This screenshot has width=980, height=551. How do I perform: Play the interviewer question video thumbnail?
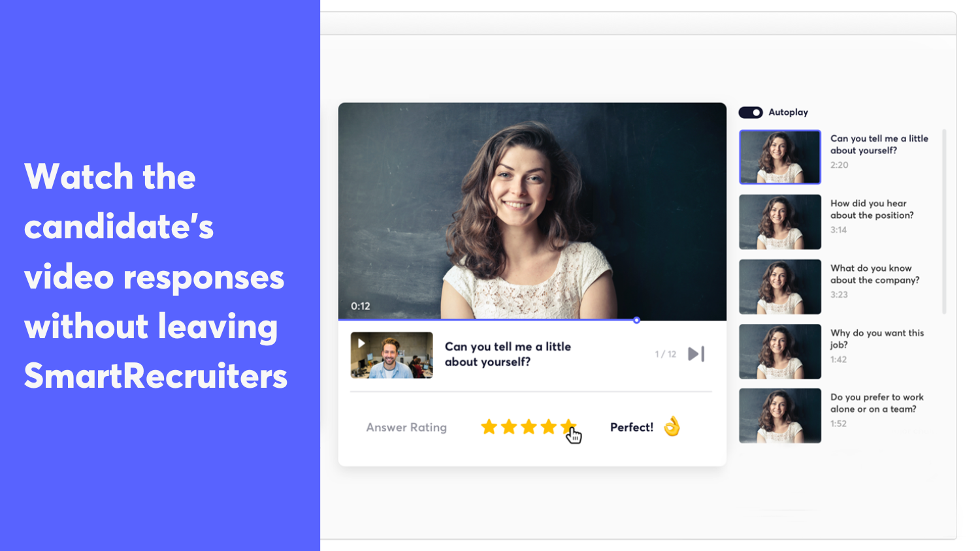point(391,355)
